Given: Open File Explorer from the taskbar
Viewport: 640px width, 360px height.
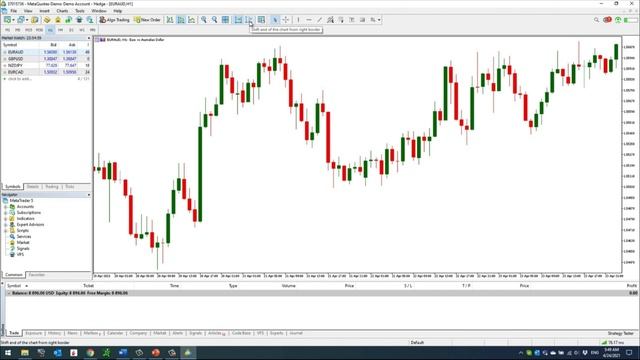Looking at the screenshot, I should [x=25, y=353].
